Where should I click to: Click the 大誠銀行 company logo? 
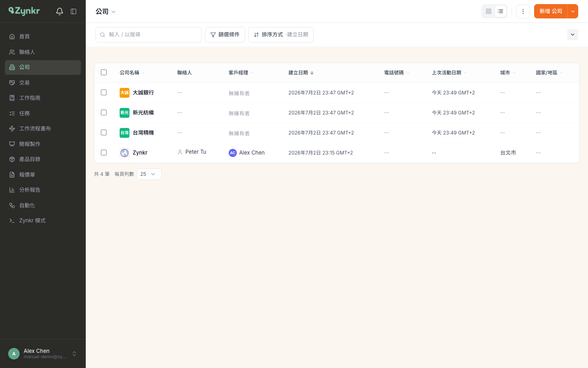point(125,93)
